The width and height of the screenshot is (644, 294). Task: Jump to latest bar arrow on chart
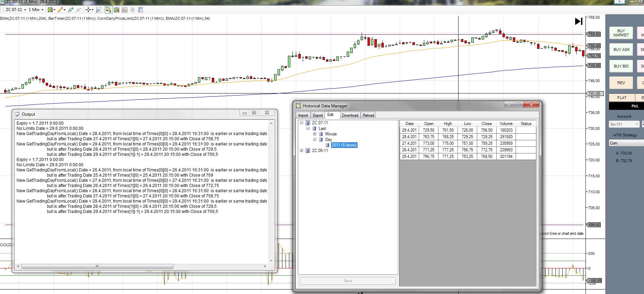pyautogui.click(x=579, y=21)
